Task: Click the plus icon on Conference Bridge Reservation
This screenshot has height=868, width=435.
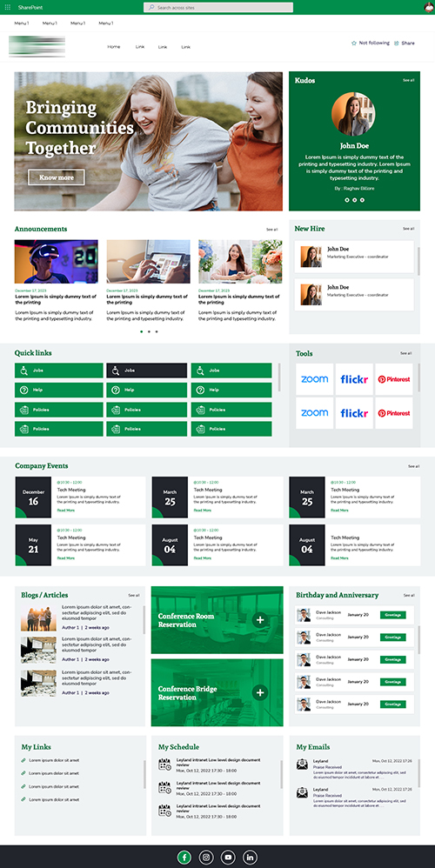Action: [260, 692]
